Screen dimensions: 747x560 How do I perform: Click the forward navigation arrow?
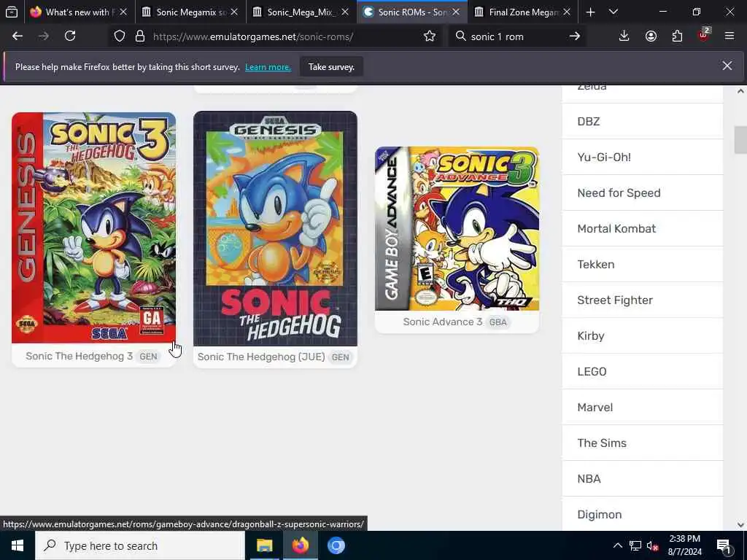point(43,36)
